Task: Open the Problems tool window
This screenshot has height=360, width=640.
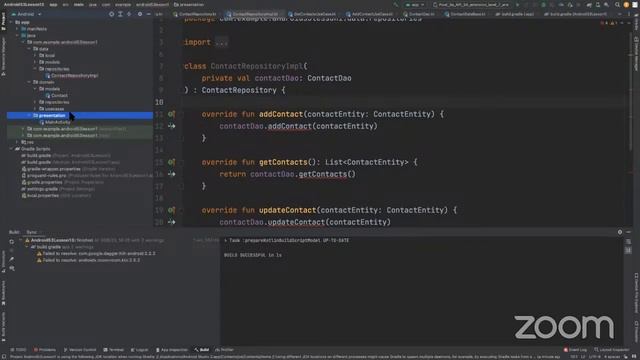Action: (x=45, y=350)
